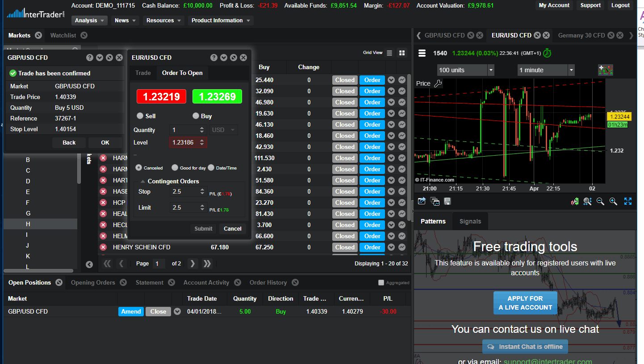Open help on EUR/USD CFD ticket
Screen dimensions: 644x364
214,58
